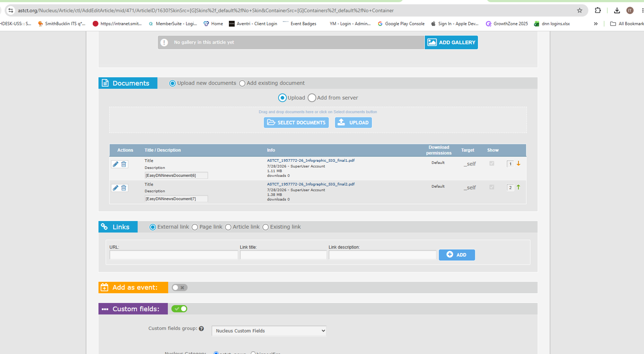The width and height of the screenshot is (644, 354).
Task: Open the SmithBucklin ITS bookmark
Action: pyautogui.click(x=61, y=24)
